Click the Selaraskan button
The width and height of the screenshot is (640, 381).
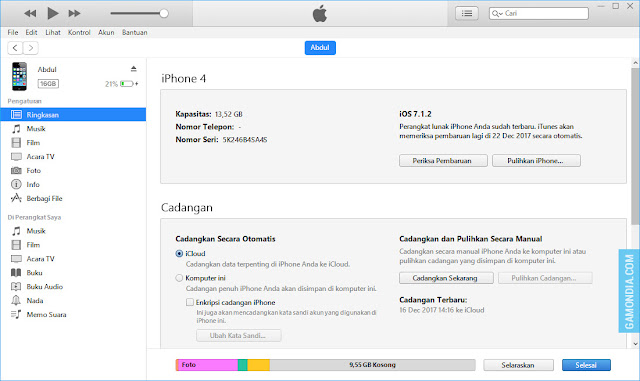pos(518,365)
